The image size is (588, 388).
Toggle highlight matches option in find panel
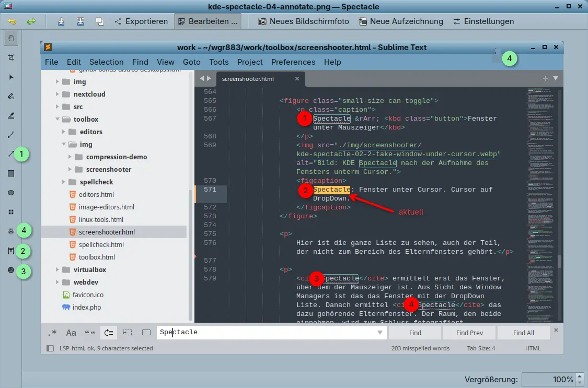146,333
